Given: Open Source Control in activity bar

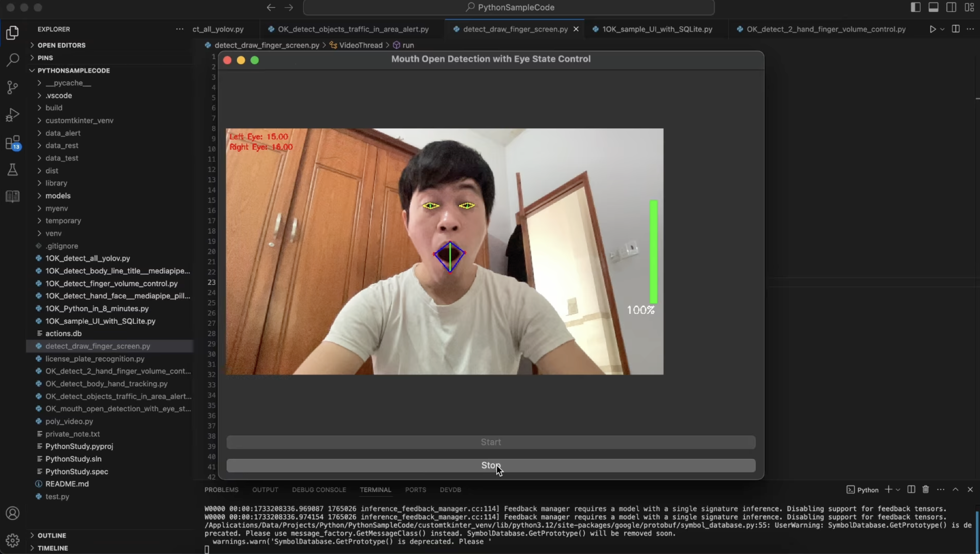Looking at the screenshot, I should click(12, 88).
